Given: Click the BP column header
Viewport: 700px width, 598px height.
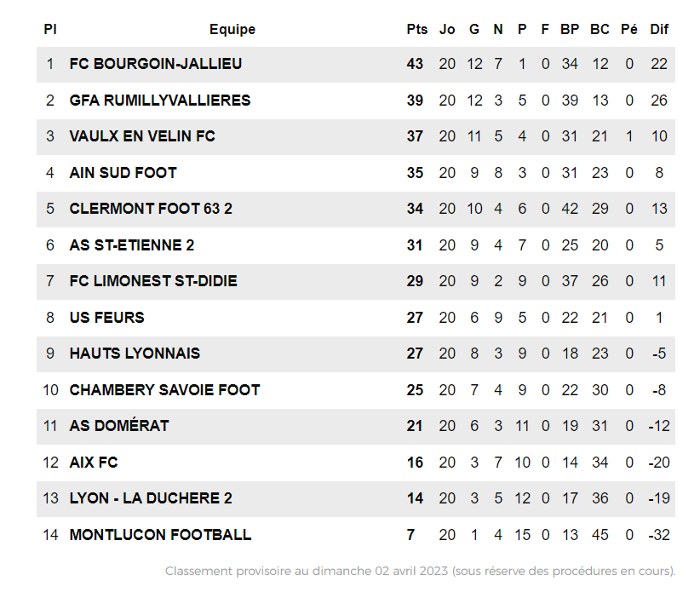Looking at the screenshot, I should click(x=570, y=29).
